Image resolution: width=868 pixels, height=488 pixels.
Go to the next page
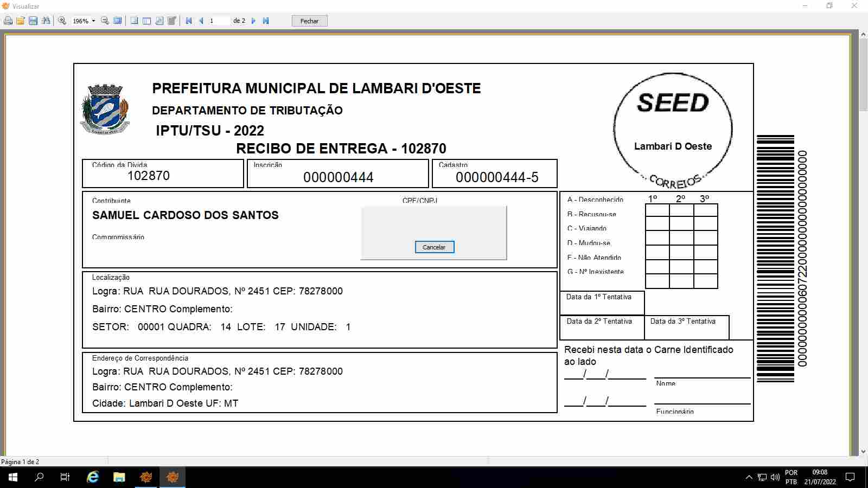tap(253, 21)
